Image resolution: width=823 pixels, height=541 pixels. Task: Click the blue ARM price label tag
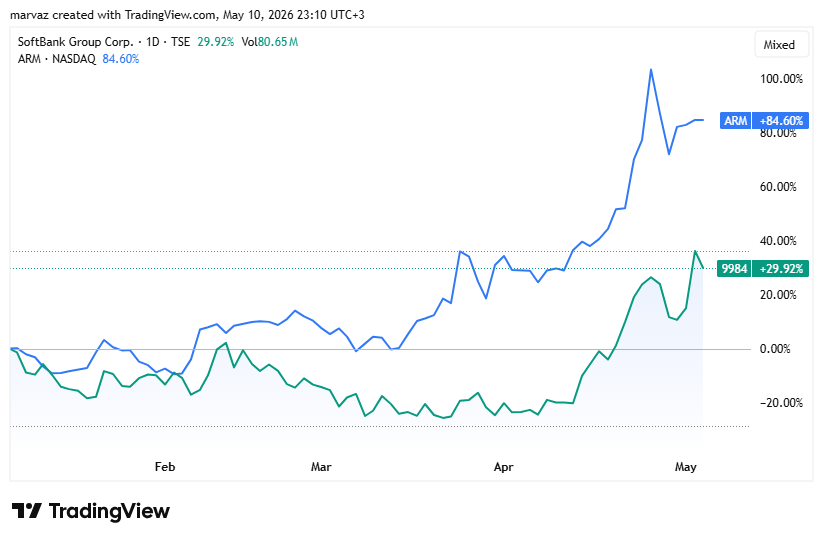(x=735, y=121)
